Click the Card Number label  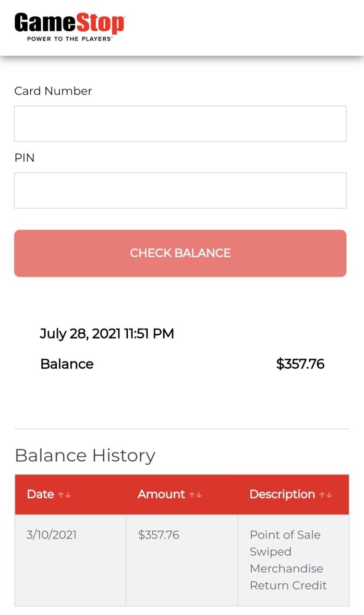[53, 91]
